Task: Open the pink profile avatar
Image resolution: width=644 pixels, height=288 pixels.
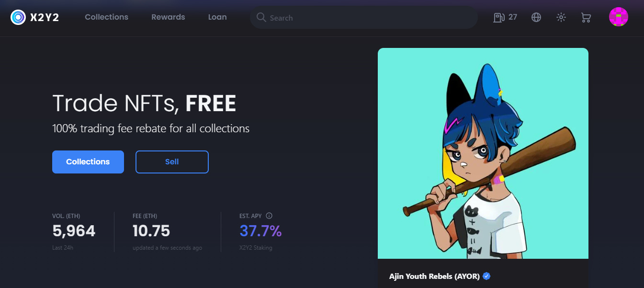Action: click(619, 17)
